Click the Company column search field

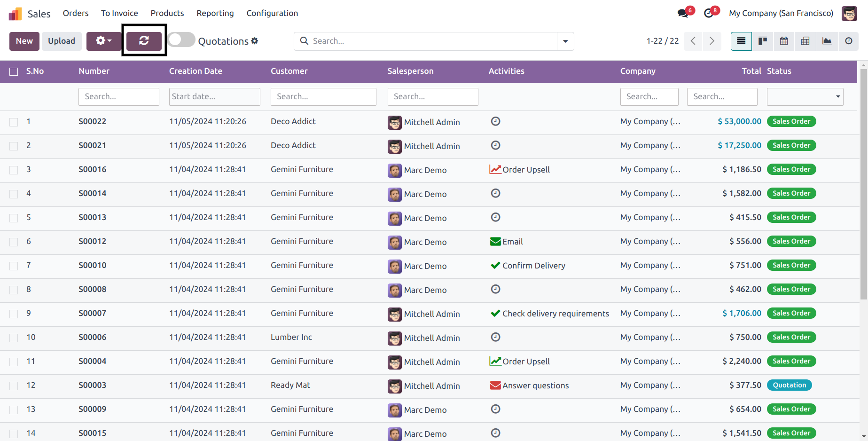tap(649, 96)
